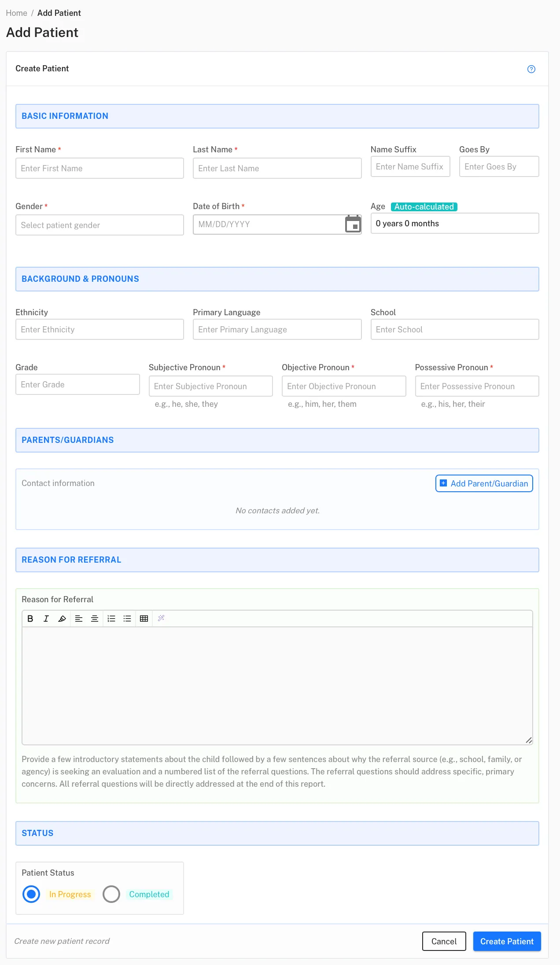Open the Date of Birth calendar picker
Viewport: 560px width, 965px height.
click(353, 224)
